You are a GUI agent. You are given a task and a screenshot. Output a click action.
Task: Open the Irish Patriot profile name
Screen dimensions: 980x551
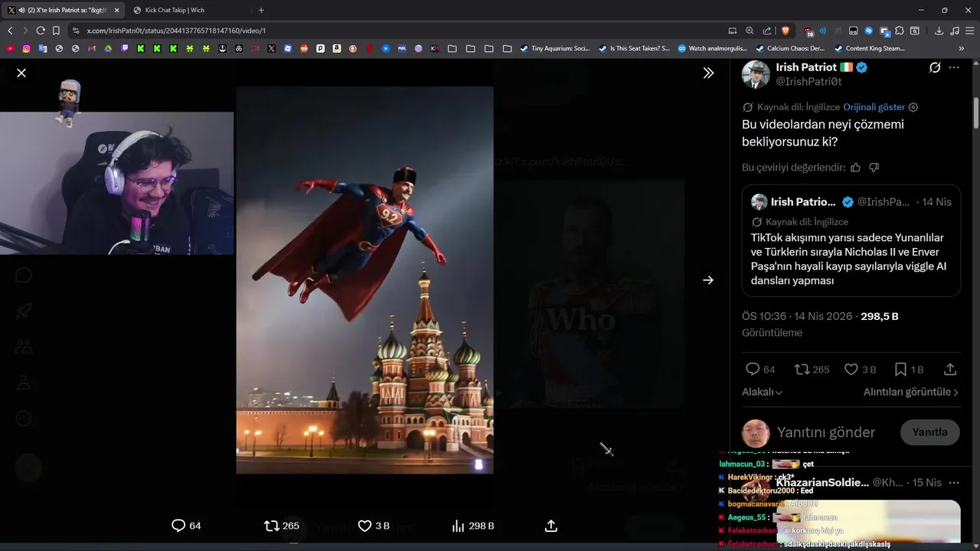(x=806, y=67)
